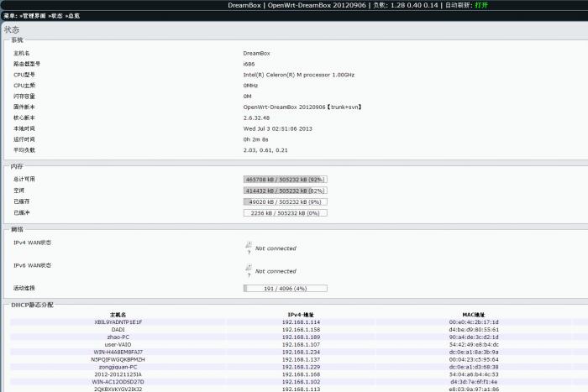
Task: Click the 已缓存 cached memory bar
Action: (285, 201)
